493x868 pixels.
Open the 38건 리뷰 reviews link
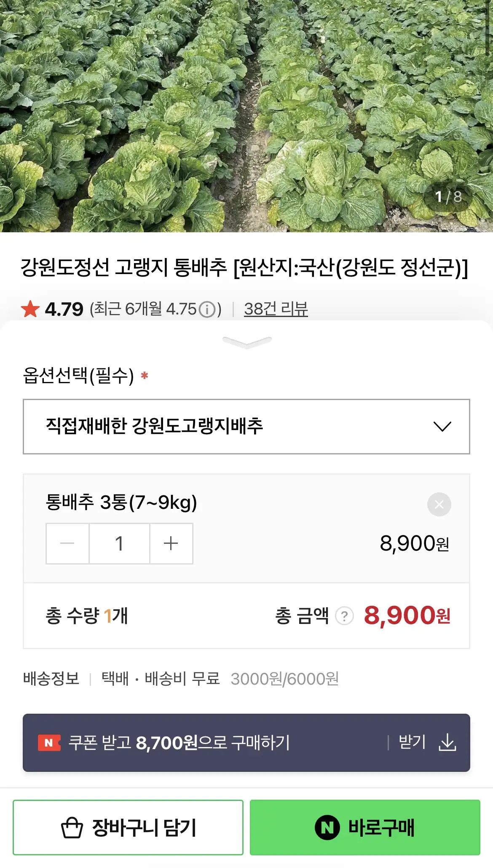tap(276, 309)
